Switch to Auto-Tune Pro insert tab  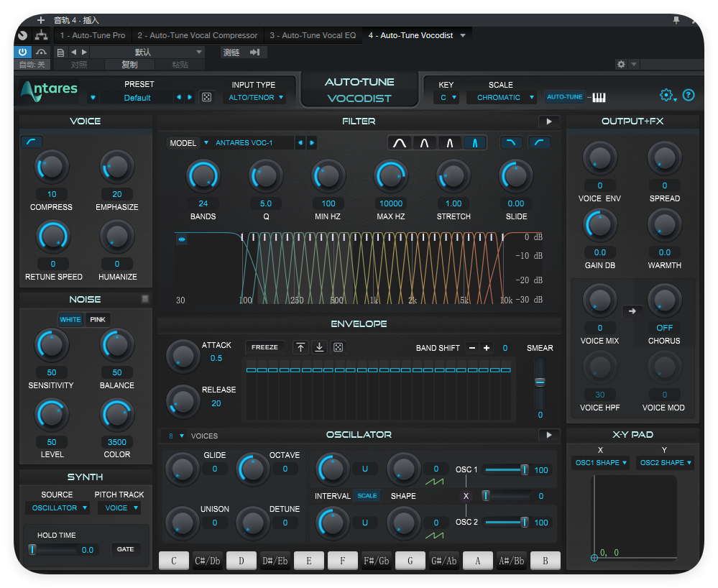click(x=93, y=35)
